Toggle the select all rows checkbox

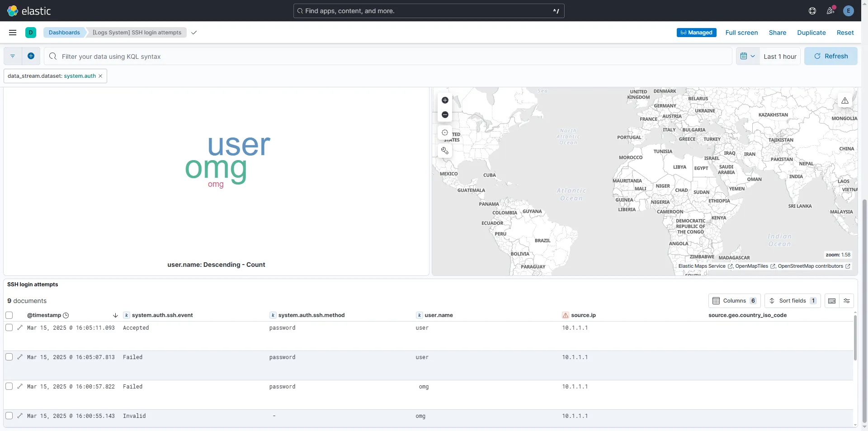point(9,315)
